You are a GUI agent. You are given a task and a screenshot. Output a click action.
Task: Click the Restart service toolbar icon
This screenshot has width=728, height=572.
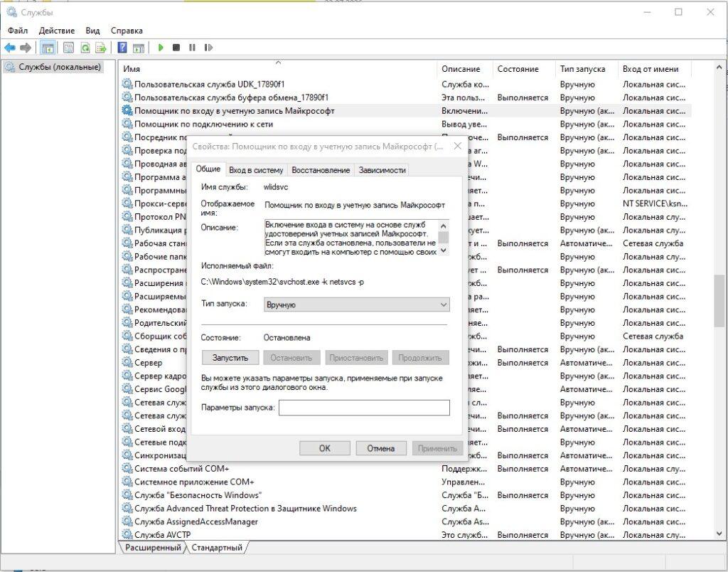tap(208, 48)
